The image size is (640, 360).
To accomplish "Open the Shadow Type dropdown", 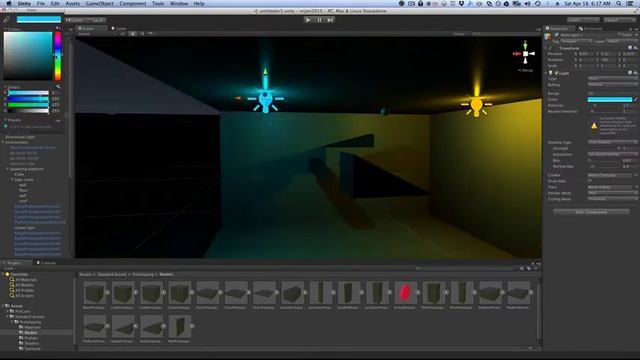I will click(x=612, y=142).
